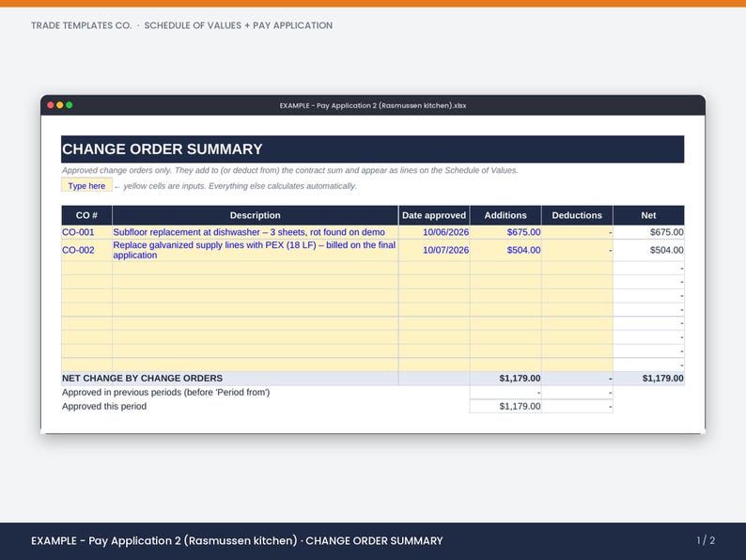Click the yellow 'Type here' input cell
Image resolution: width=746 pixels, height=560 pixels.
coord(86,185)
